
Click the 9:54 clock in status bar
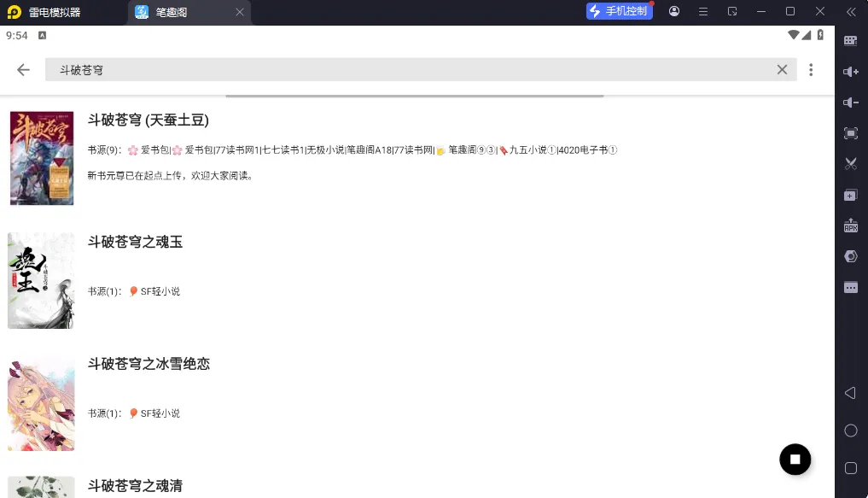coord(16,36)
